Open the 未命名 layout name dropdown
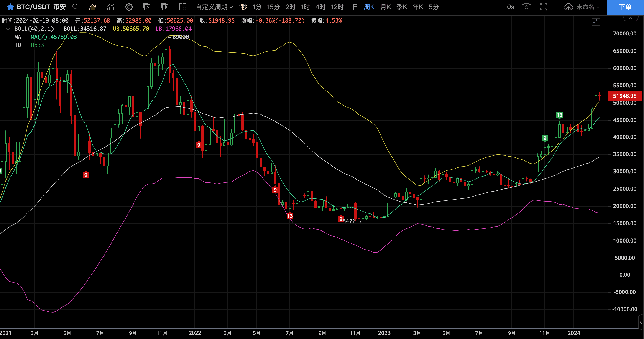Screen dimensions: 644x339 (x=588, y=7)
